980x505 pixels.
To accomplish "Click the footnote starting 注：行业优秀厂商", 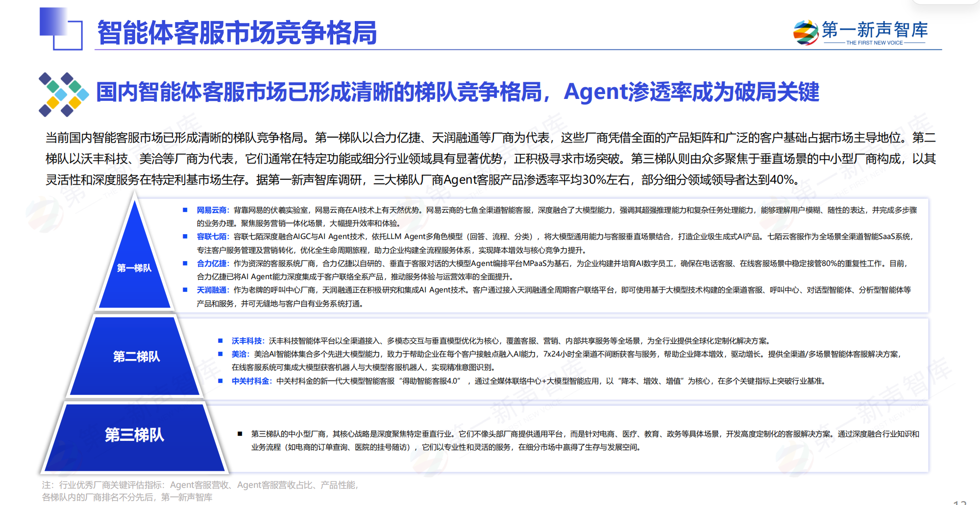I will pos(200,485).
